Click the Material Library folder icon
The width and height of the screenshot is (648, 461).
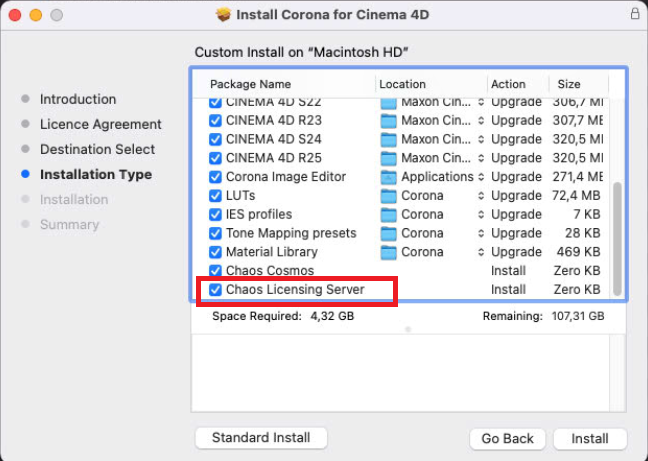coord(389,252)
